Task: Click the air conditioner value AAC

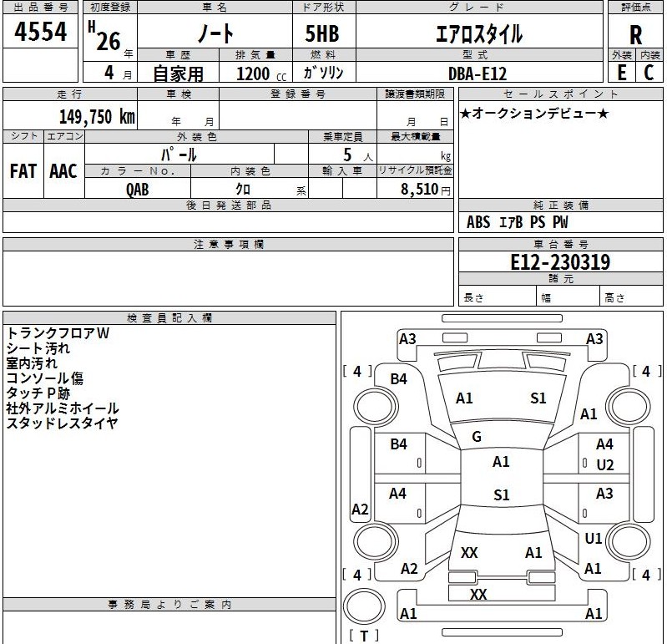Action: click(x=63, y=171)
